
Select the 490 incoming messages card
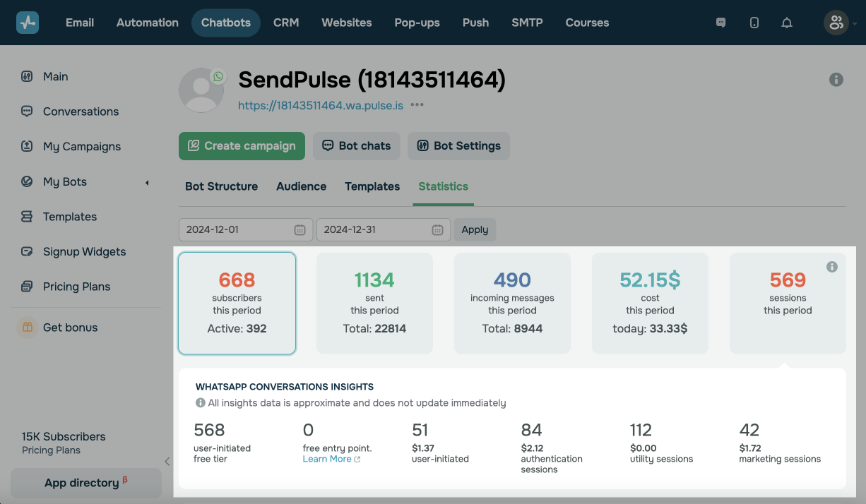click(512, 303)
